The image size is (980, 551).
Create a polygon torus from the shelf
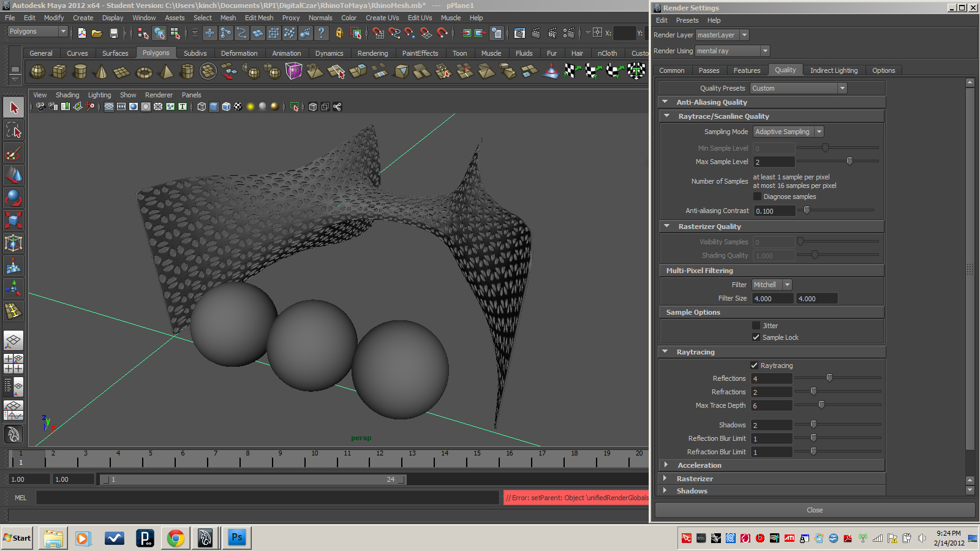click(x=144, y=72)
